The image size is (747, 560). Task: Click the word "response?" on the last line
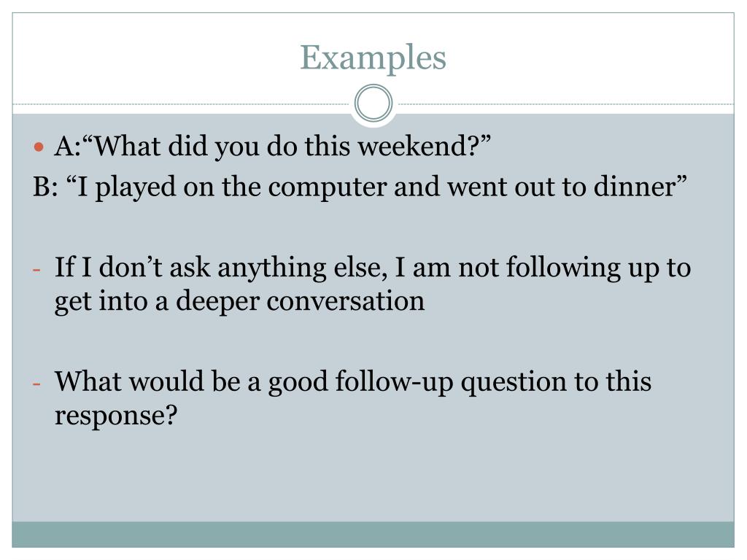click(x=116, y=416)
